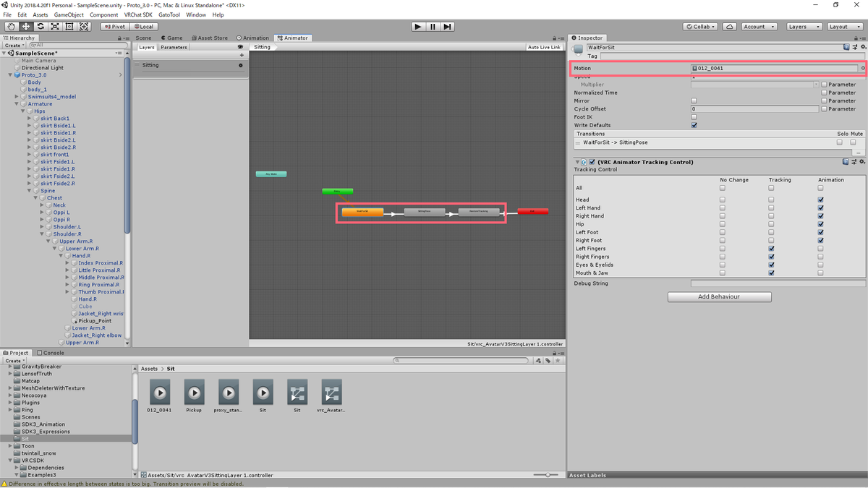
Task: Select the Pickup animation clip asset
Action: point(194,396)
